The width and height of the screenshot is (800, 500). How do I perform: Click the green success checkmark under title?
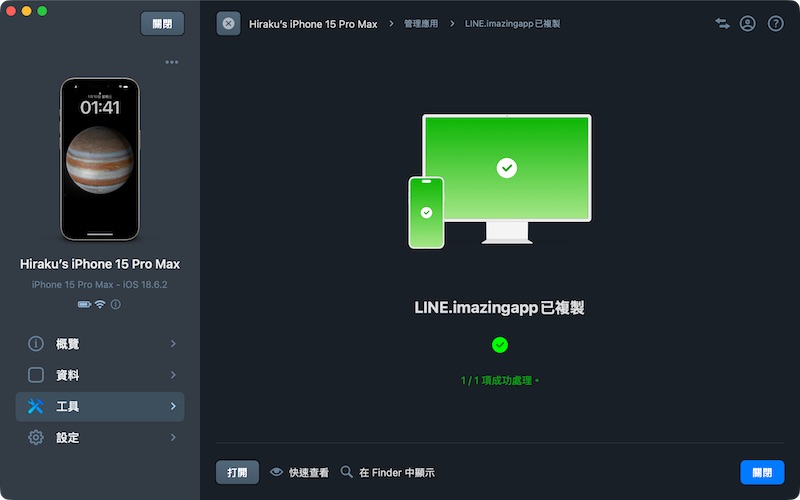pyautogui.click(x=499, y=345)
